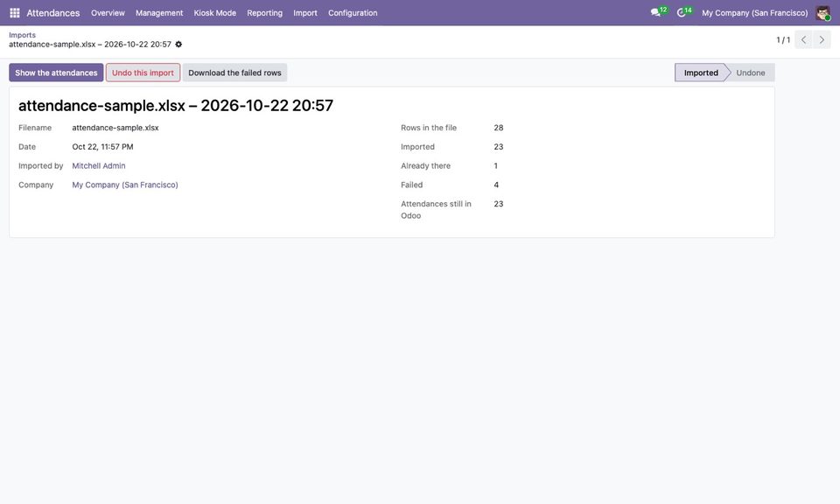Click the Show the attendances button

click(x=56, y=73)
